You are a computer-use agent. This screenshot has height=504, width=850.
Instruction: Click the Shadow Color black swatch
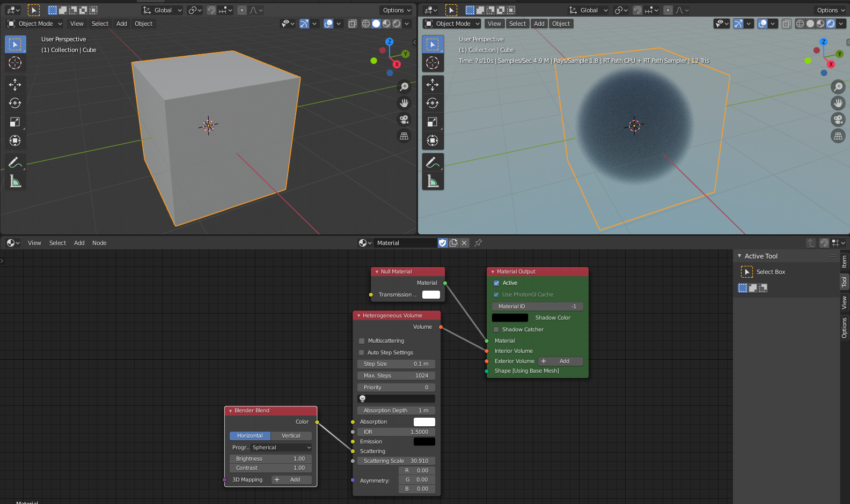(x=510, y=318)
